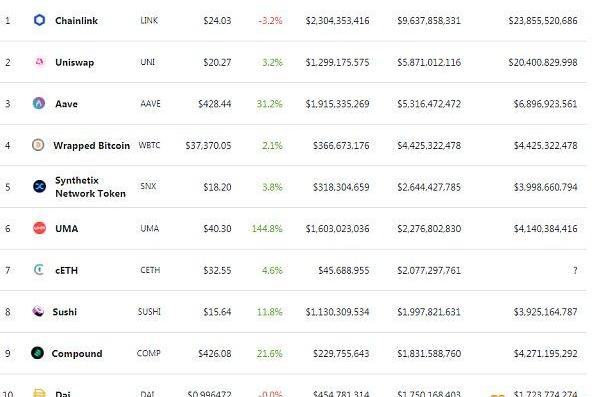Click the Chainlink hexagon logo icon
This screenshot has width=600, height=397.
click(x=39, y=20)
